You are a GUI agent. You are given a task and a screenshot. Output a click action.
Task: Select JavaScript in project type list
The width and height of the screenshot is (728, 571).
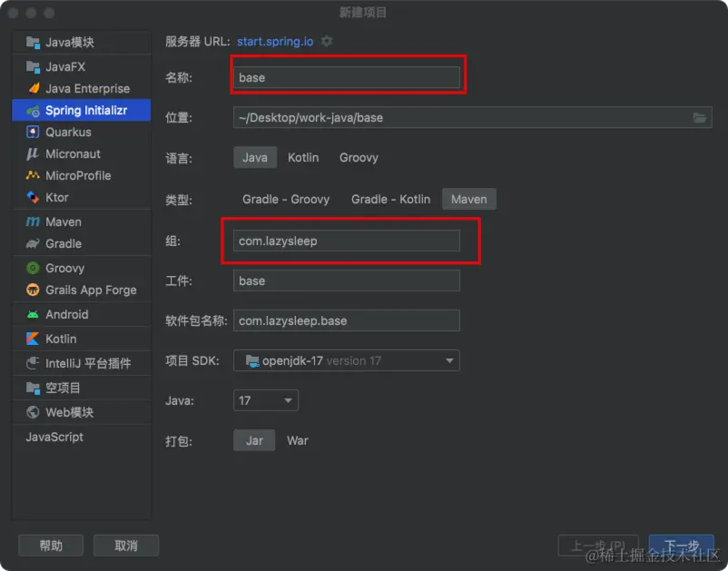click(54, 437)
